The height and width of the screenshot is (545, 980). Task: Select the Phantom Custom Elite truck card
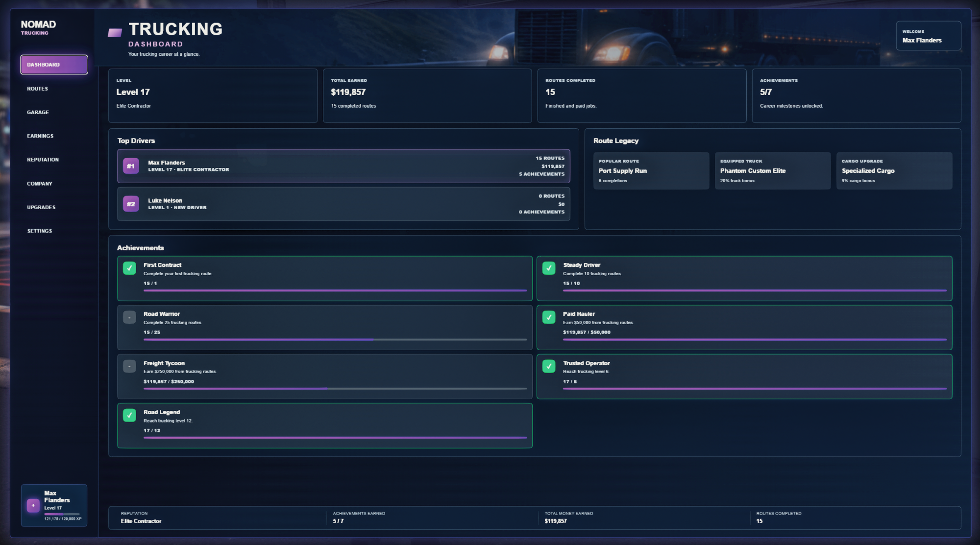pos(773,170)
